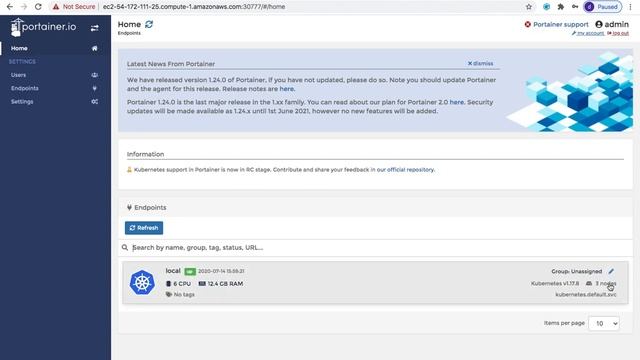Click the search magnifier icon

(125, 247)
